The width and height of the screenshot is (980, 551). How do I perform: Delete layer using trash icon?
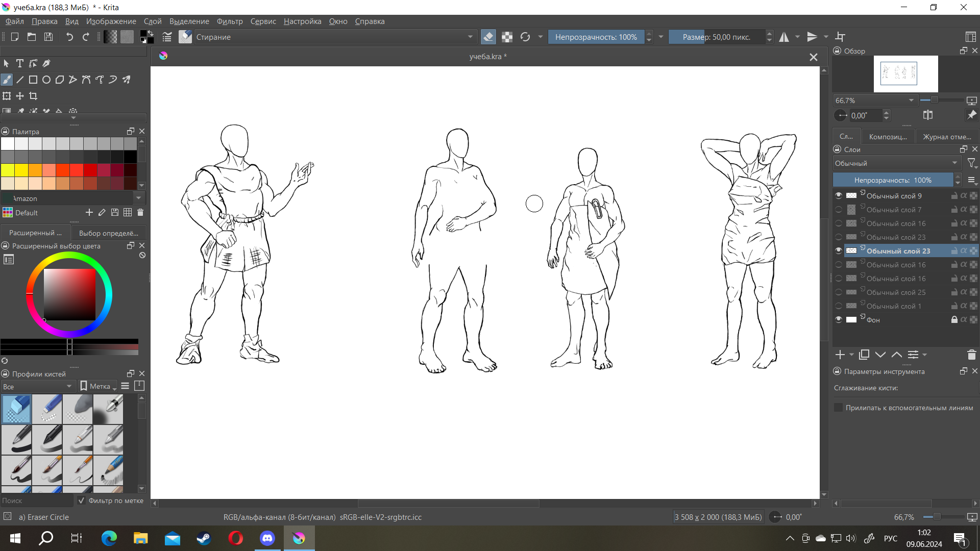pos(971,355)
